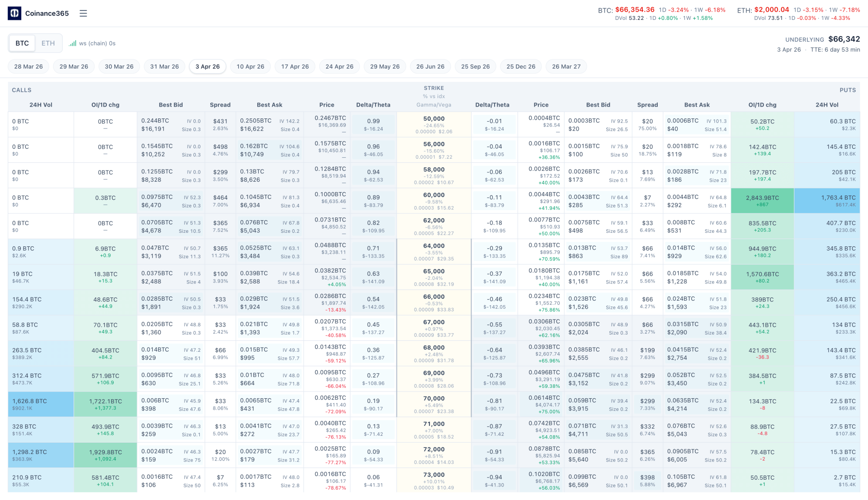Click the 66,000 strike row center

(x=434, y=302)
